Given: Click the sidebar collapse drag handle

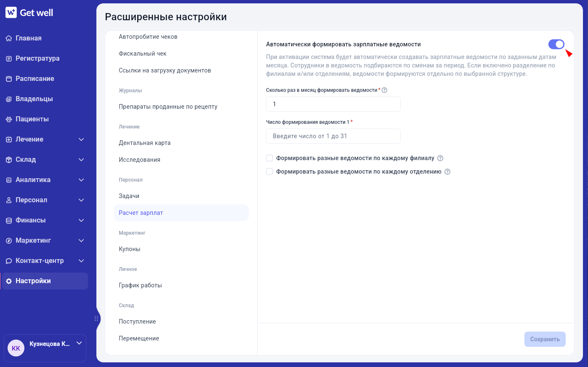Looking at the screenshot, I should [x=96, y=319].
